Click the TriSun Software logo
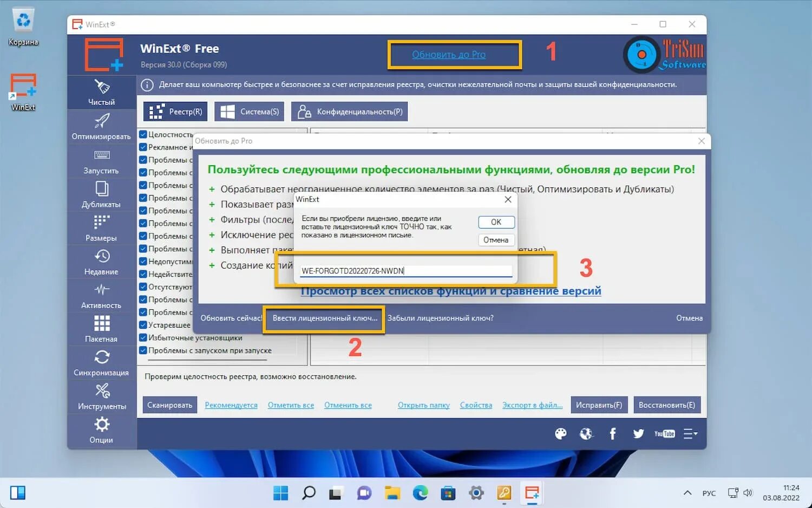This screenshot has width=812, height=508. point(665,54)
